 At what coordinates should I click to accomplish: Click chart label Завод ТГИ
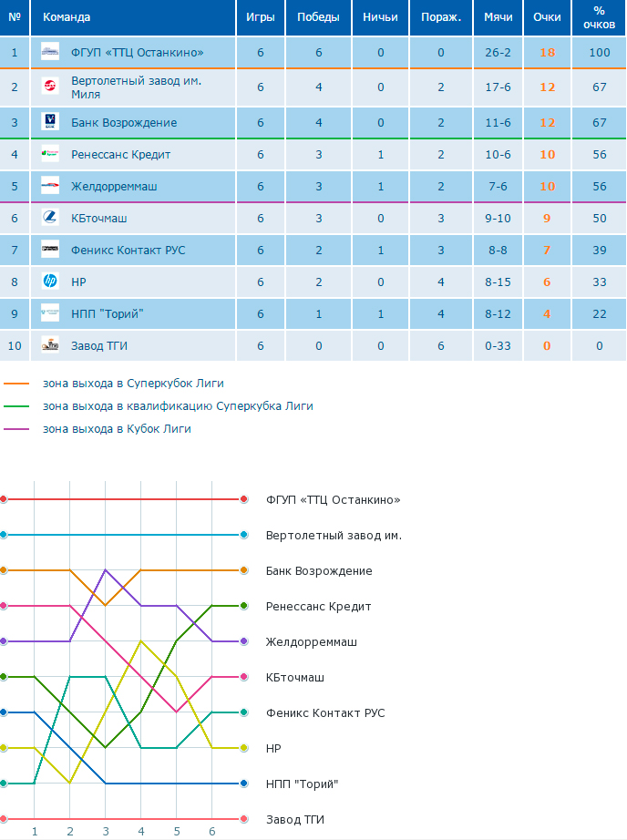pos(294,820)
